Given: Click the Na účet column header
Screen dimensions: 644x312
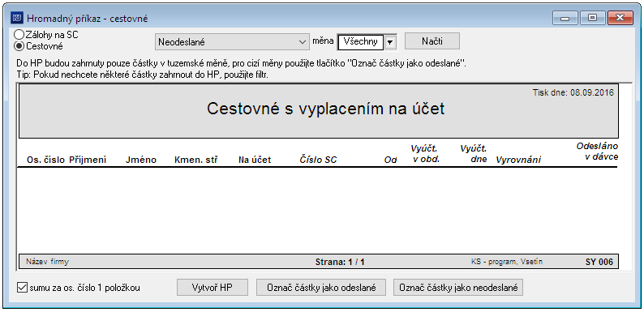Looking at the screenshot, I should [255, 160].
